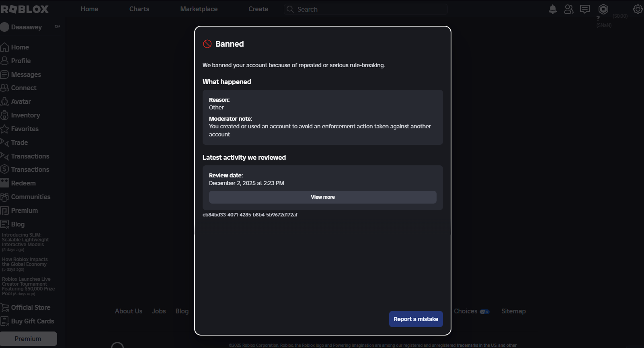Click the friends icon in top bar
The width and height of the screenshot is (644, 348).
coord(568,9)
